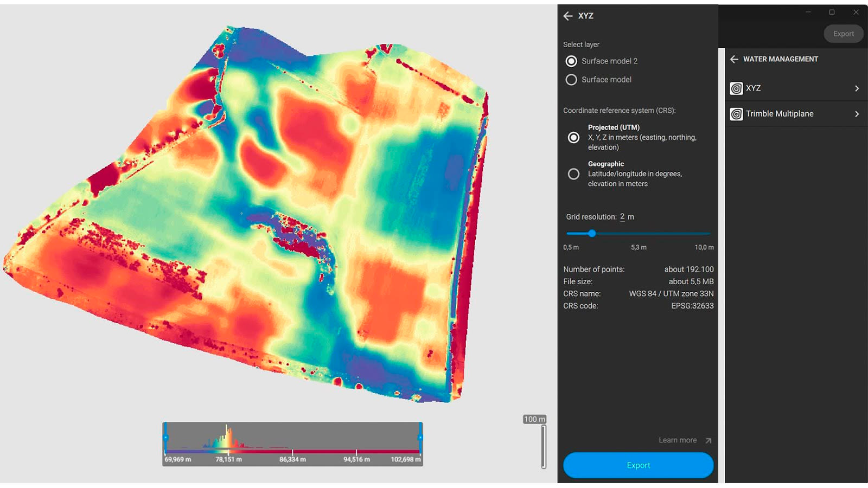Click the grid resolution slider handle
Screen dimensions: 868x488
pyautogui.click(x=592, y=234)
